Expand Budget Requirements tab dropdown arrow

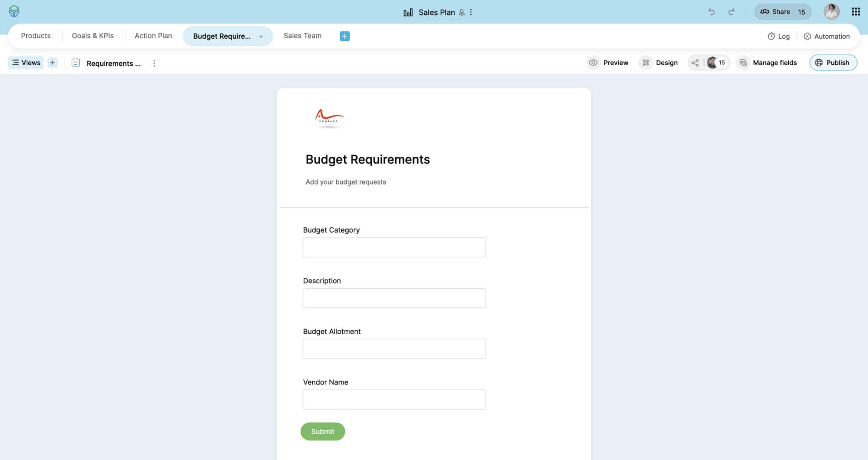pos(261,36)
